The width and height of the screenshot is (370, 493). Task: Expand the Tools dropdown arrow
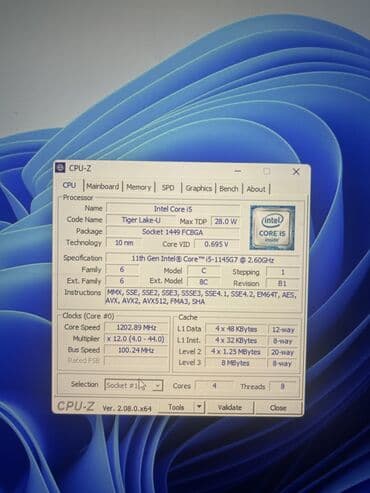coord(199,407)
